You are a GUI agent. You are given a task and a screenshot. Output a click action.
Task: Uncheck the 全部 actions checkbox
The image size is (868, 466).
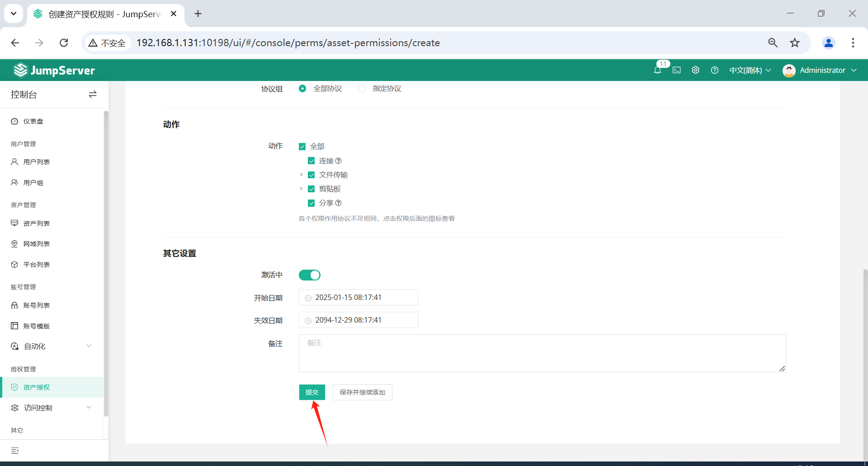click(x=302, y=146)
